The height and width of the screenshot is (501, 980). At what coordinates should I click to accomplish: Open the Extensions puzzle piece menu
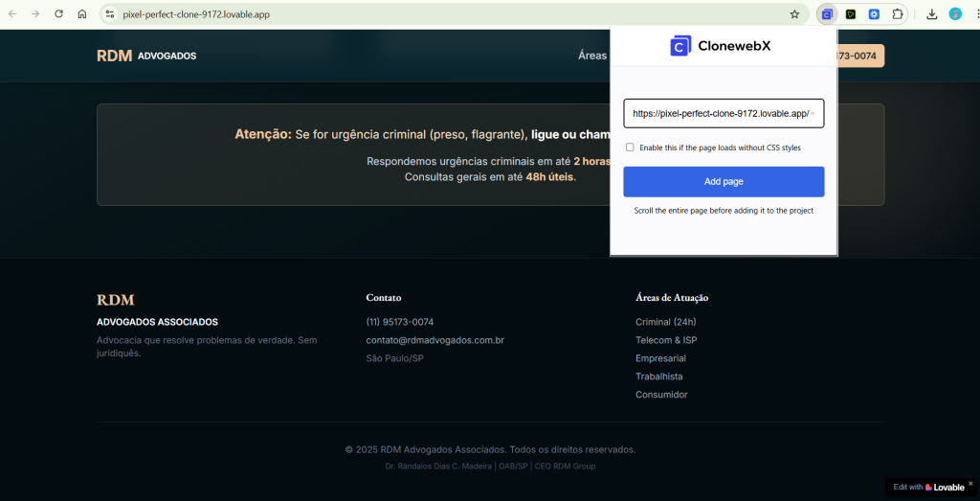click(x=898, y=13)
